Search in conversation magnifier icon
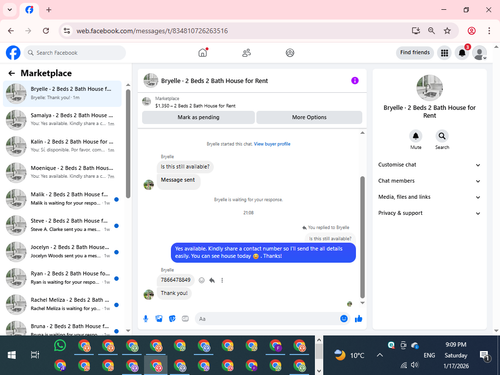The height and width of the screenshot is (375, 500). 442,136
